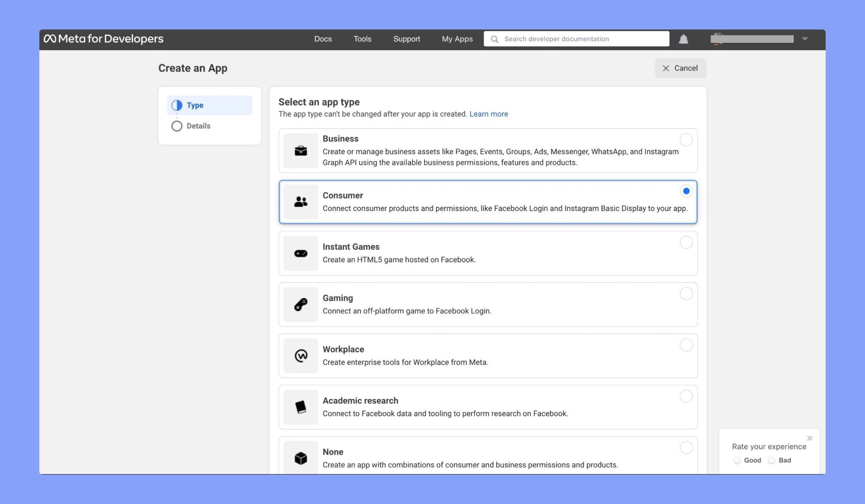Viewport: 865px width, 504px height.
Task: Select the Consumer app type icon
Action: pos(300,201)
